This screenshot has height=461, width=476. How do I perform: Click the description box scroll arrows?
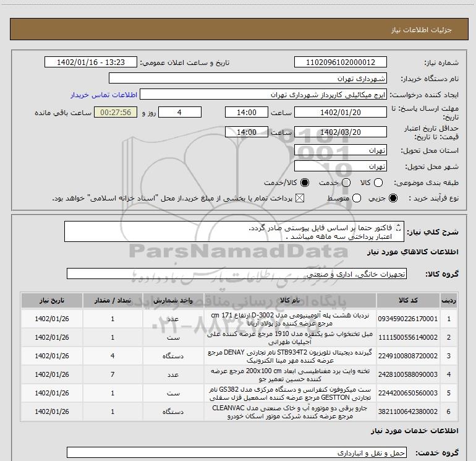tap(399, 227)
